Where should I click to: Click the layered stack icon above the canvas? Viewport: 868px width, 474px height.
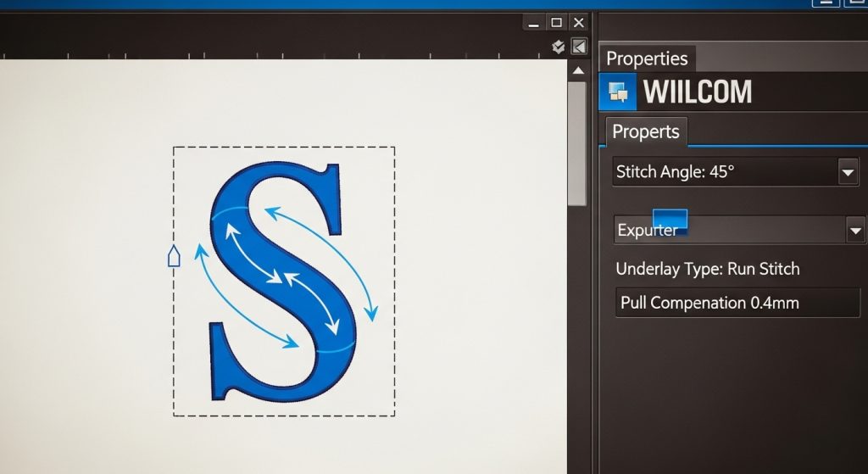point(558,47)
